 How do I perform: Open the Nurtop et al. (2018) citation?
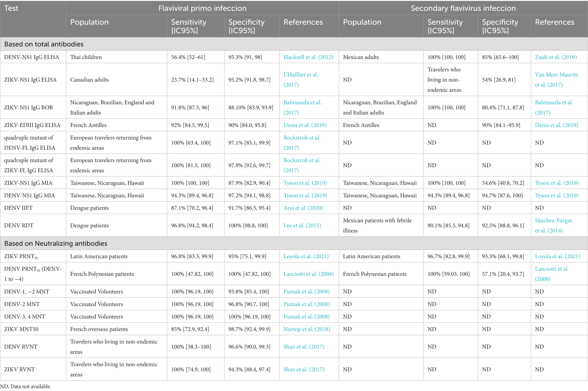(x=307, y=329)
